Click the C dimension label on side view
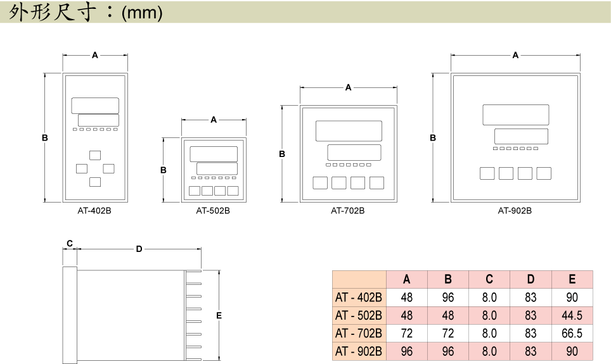Screen dimensions: 611x364 [70, 243]
